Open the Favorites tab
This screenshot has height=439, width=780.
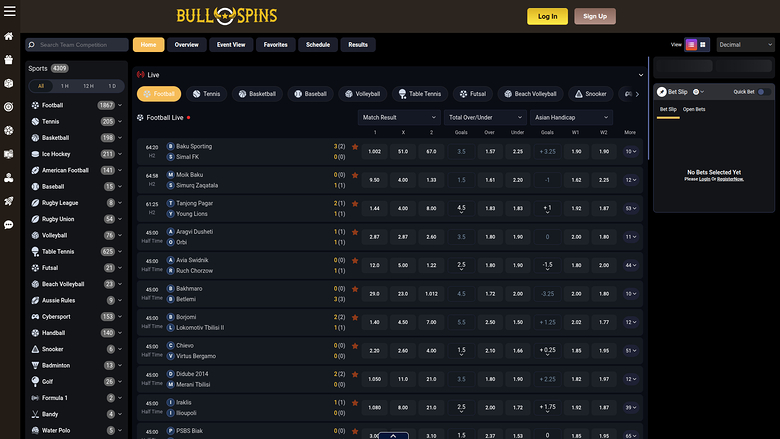pyautogui.click(x=276, y=45)
